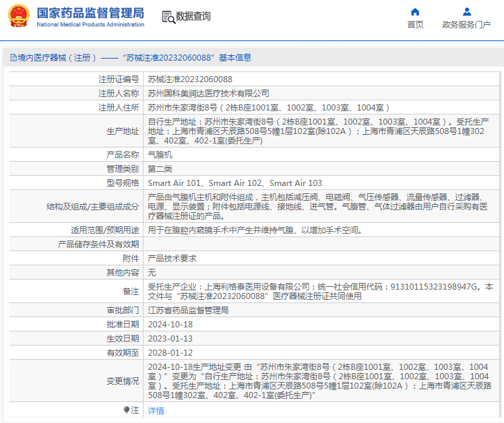
Task: Click the 附件 label
Action: (131, 259)
